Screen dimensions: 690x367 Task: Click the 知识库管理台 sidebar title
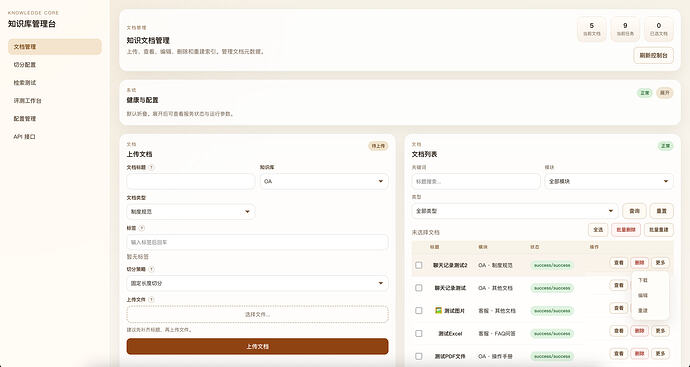tap(32, 24)
